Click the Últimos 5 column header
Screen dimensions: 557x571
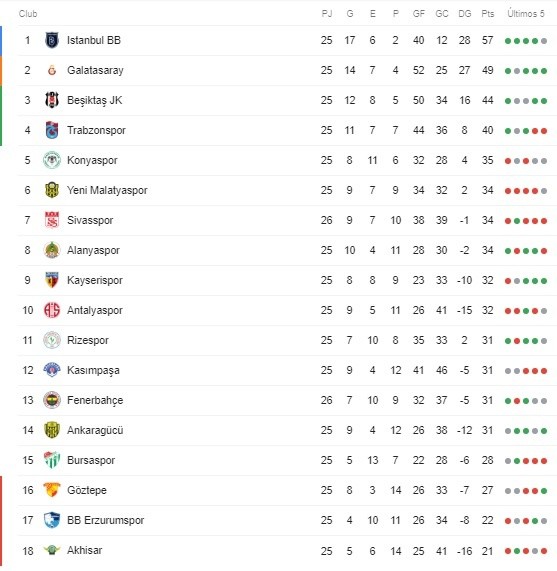click(x=526, y=14)
